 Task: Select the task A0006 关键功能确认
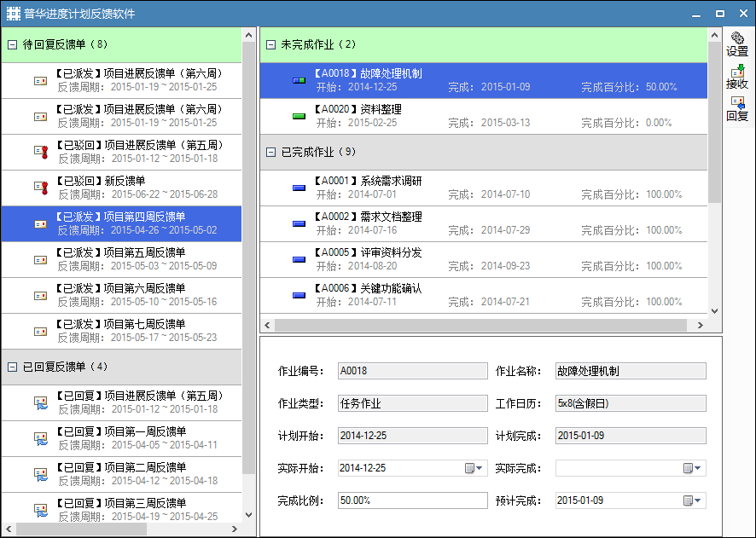484,295
